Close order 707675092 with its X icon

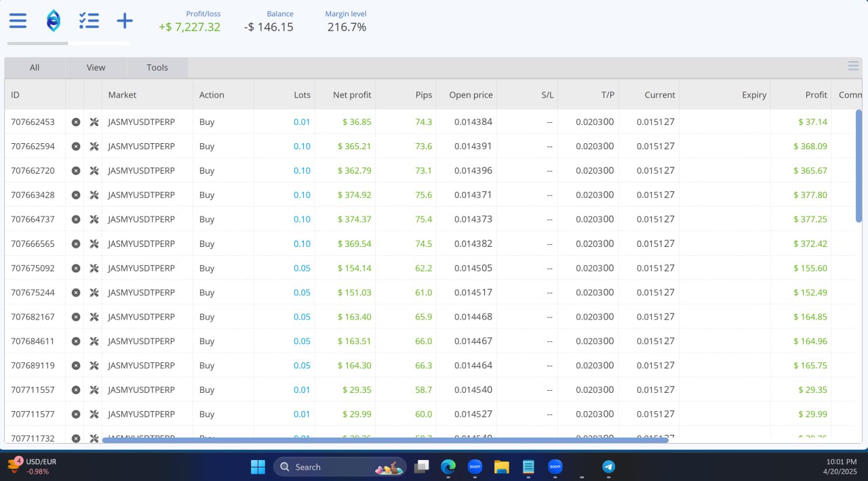[x=76, y=269]
